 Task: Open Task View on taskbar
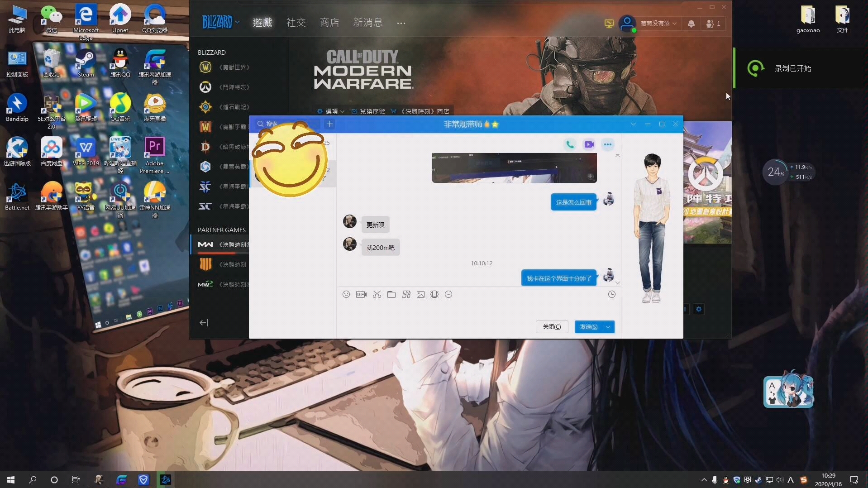76,480
